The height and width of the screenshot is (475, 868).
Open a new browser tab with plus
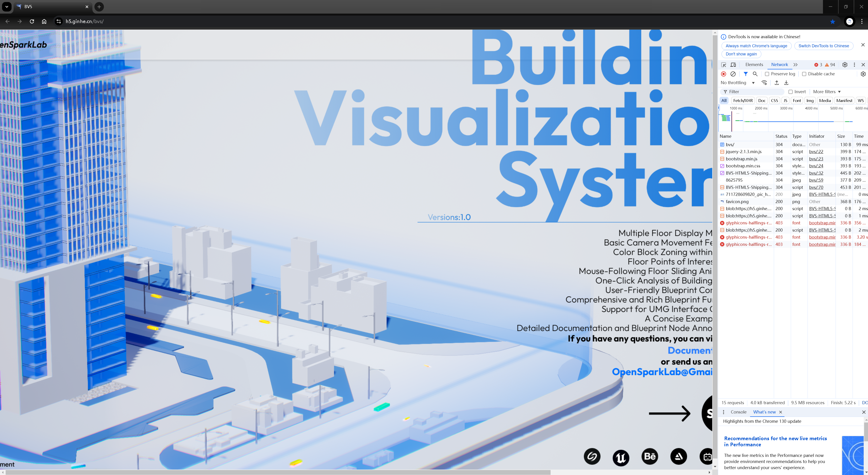[x=99, y=6]
